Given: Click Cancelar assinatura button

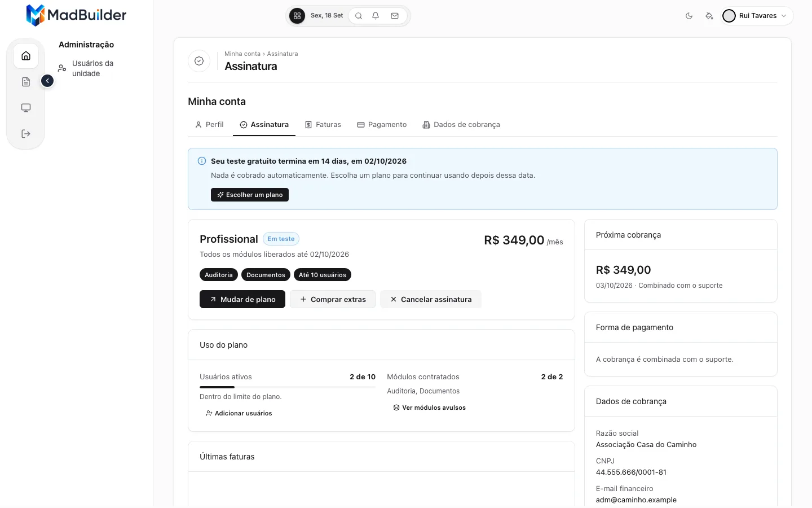Looking at the screenshot, I should point(431,299).
